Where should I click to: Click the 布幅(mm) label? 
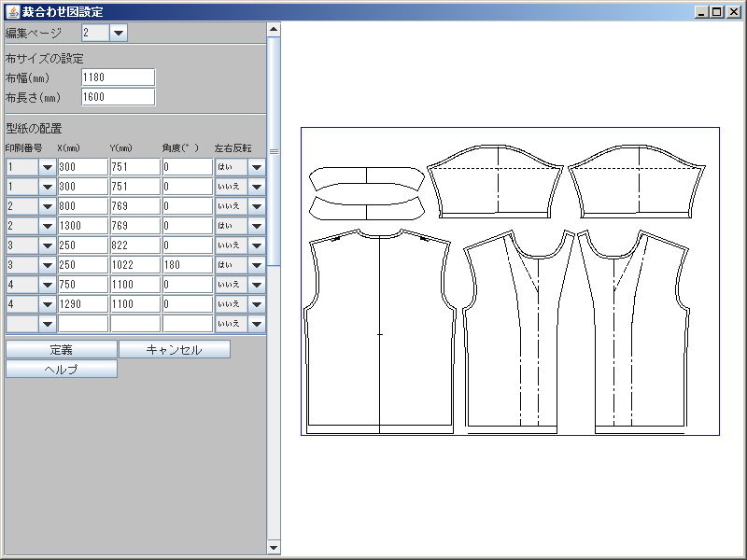tap(27, 77)
